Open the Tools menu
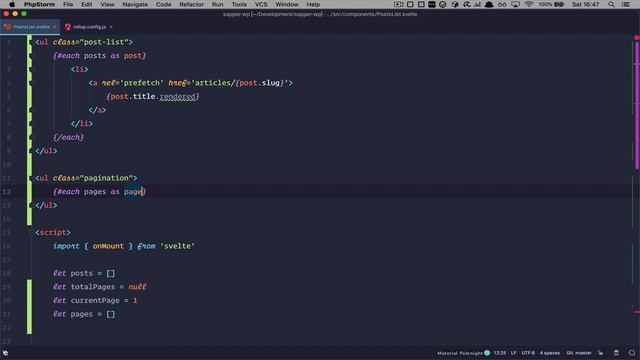 (239, 4)
